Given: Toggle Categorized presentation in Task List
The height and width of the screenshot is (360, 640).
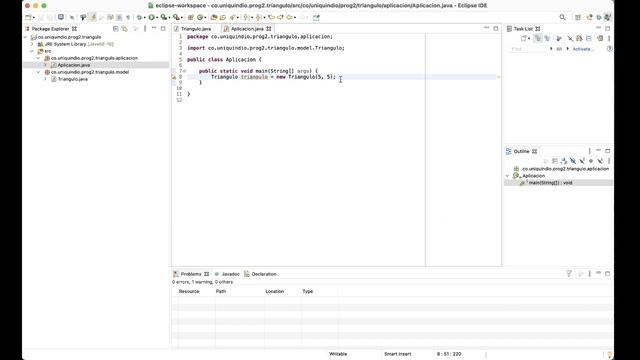Looking at the screenshot, I should [538, 38].
